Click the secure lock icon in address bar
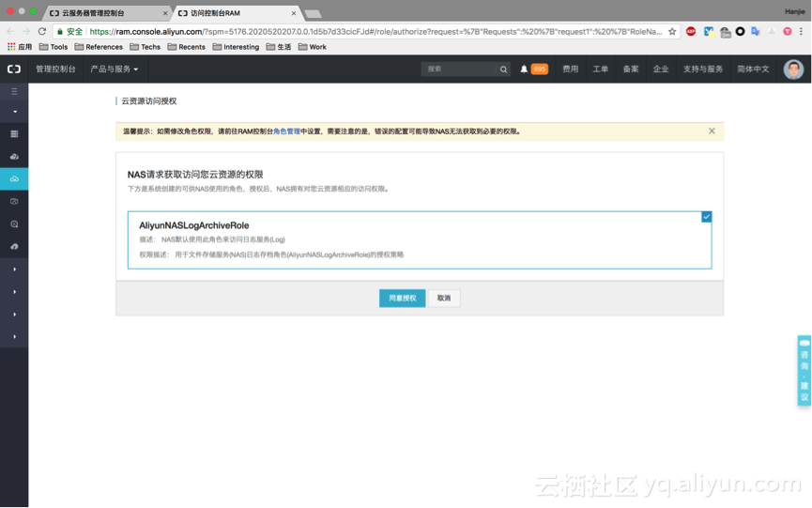This screenshot has width=812, height=508. coord(60,32)
